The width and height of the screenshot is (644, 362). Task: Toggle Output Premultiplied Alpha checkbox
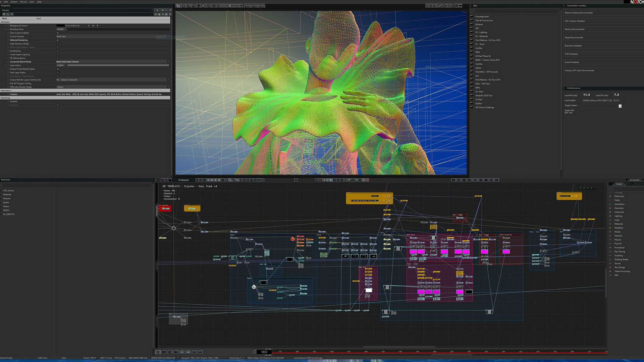tap(58, 69)
